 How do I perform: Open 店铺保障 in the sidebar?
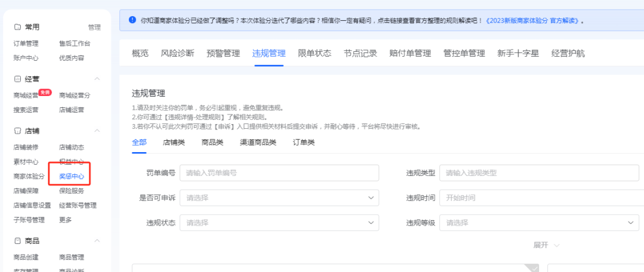coord(26,191)
